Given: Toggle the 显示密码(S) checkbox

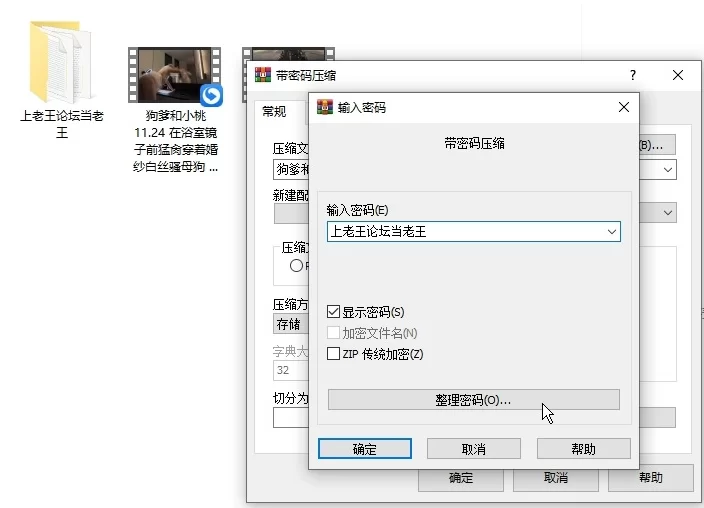Looking at the screenshot, I should (333, 312).
